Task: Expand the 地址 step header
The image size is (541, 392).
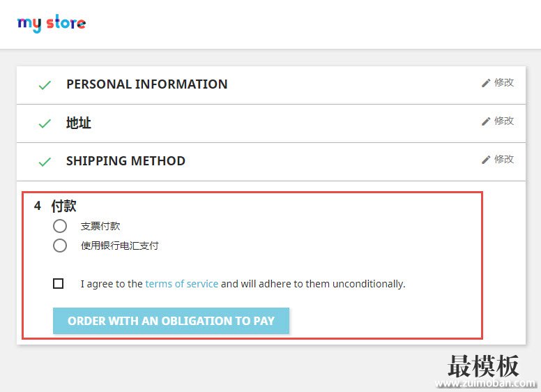Action: point(79,123)
